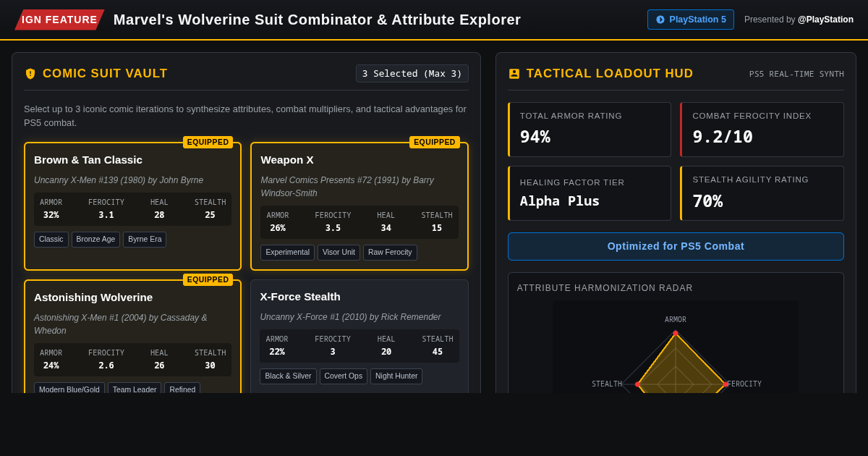This screenshot has height=456, width=868.
Task: Click the radar chart ARMOR axis point
Action: 676,333
